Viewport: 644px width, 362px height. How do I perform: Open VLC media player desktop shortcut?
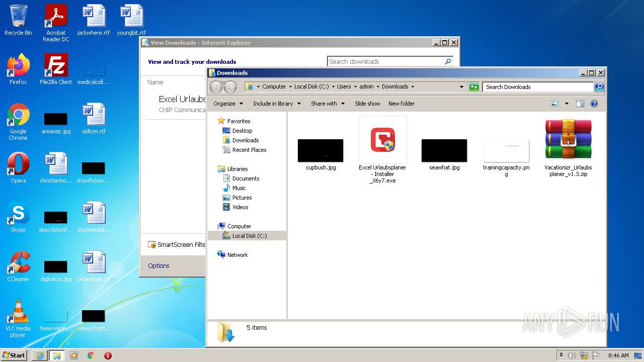[18, 319]
